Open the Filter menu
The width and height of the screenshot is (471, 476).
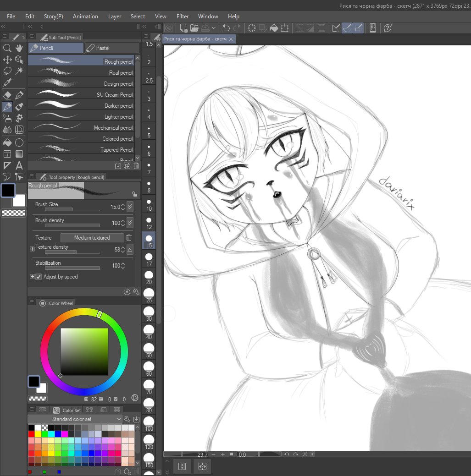click(x=183, y=16)
